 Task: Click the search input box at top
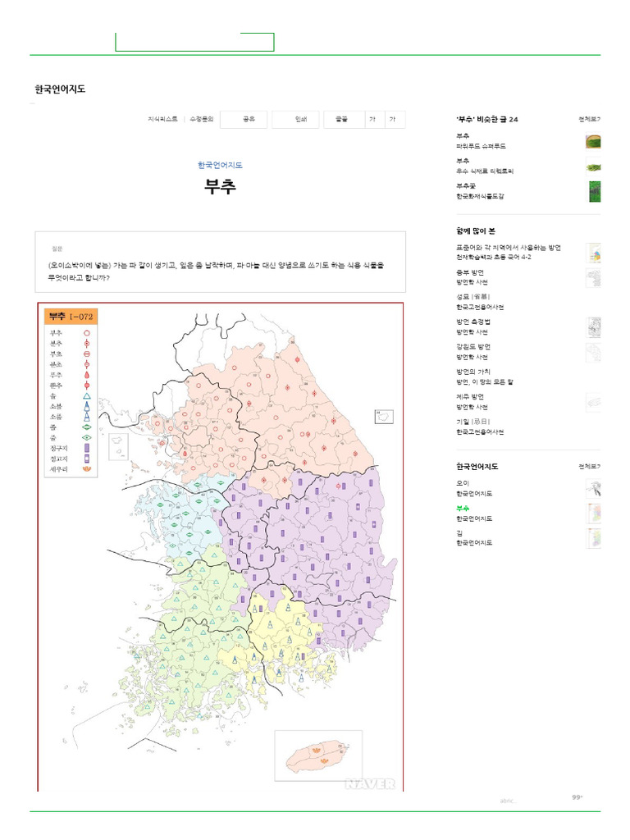pos(194,43)
